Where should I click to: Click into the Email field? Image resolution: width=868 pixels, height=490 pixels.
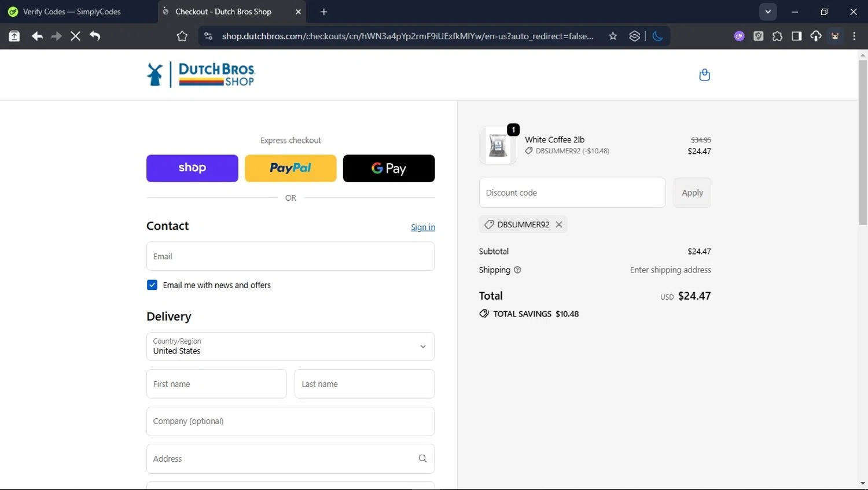pos(290,256)
